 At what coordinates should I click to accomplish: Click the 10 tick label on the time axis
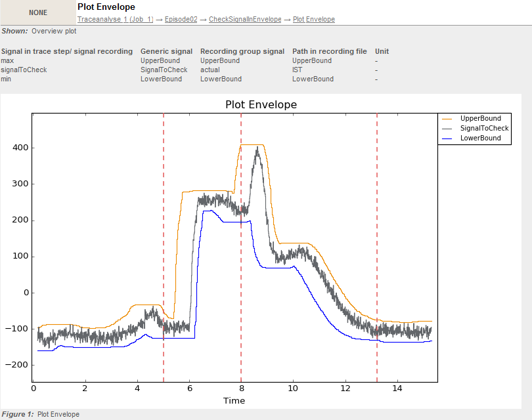pyautogui.click(x=293, y=388)
